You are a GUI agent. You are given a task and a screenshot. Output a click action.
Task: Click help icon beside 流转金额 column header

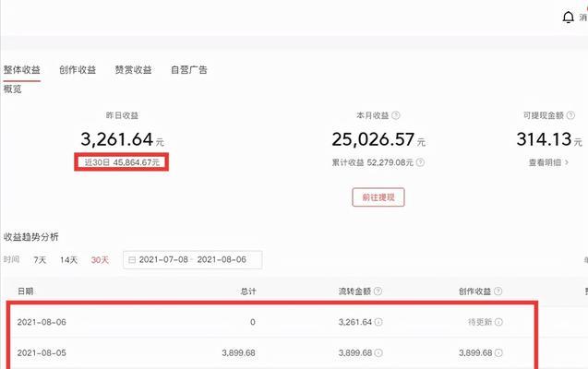tap(378, 292)
